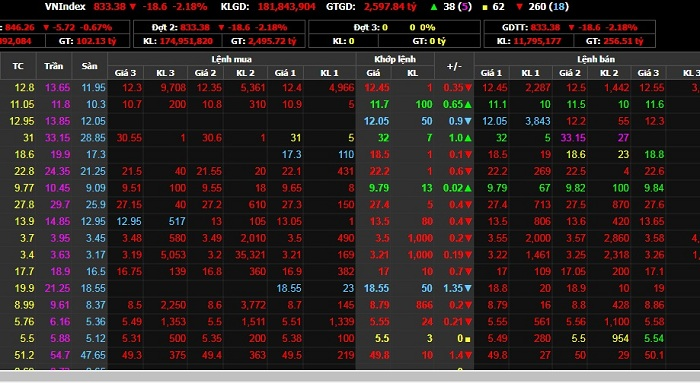The width and height of the screenshot is (700, 383).
Task: Click the red declining-stocks triangle beside 260
Action: point(519,7)
